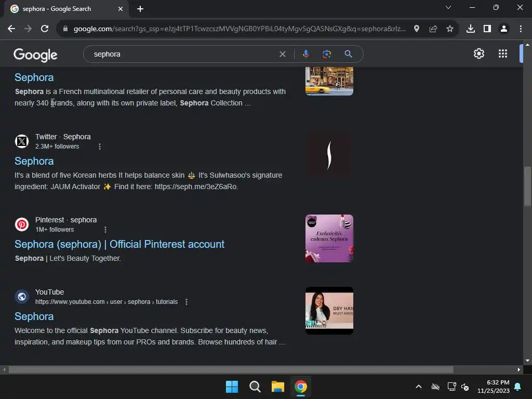Viewport: 532px width, 399px height.
Task: Go to Google homepage logo
Action: point(35,55)
